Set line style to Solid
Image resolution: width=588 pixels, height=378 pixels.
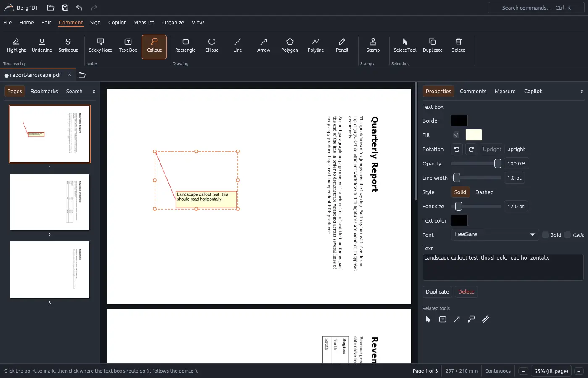point(460,192)
